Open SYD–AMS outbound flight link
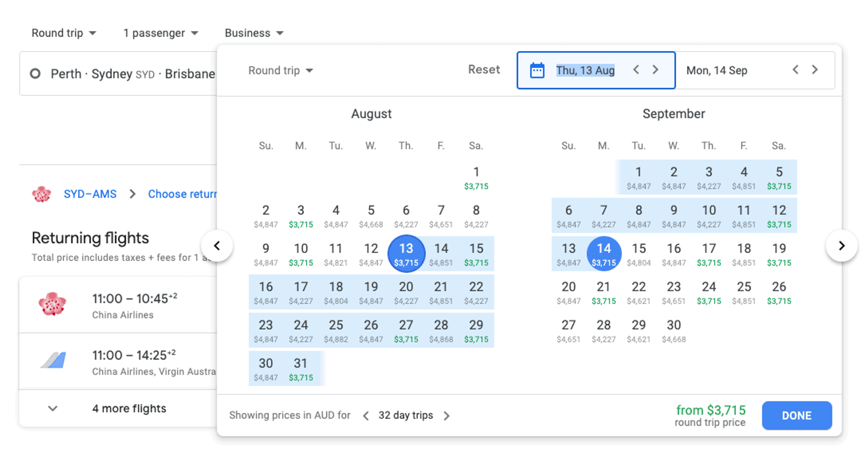Image resolution: width=868 pixels, height=452 pixels. [x=90, y=194]
